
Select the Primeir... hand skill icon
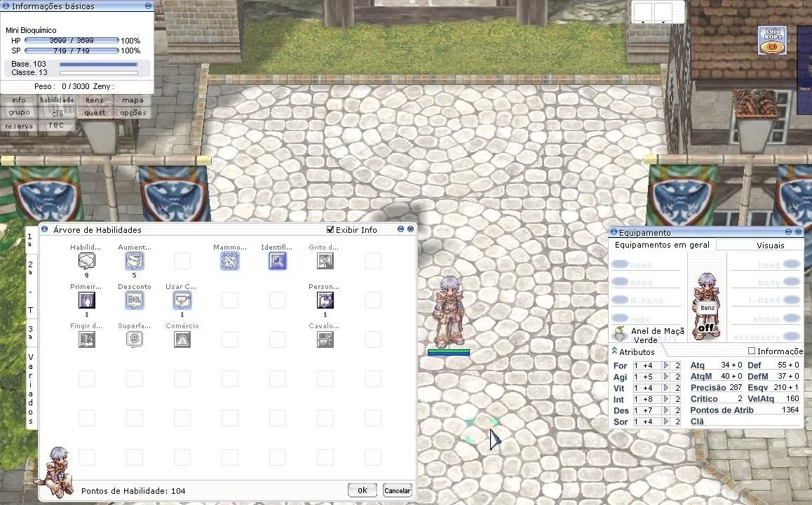click(x=86, y=300)
